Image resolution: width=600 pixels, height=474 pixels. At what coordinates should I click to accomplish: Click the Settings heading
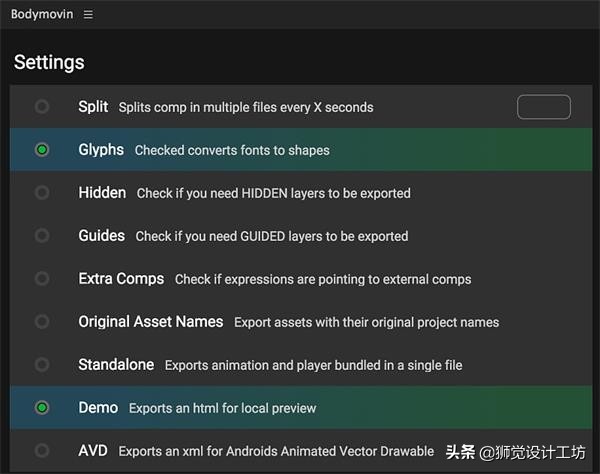click(49, 62)
